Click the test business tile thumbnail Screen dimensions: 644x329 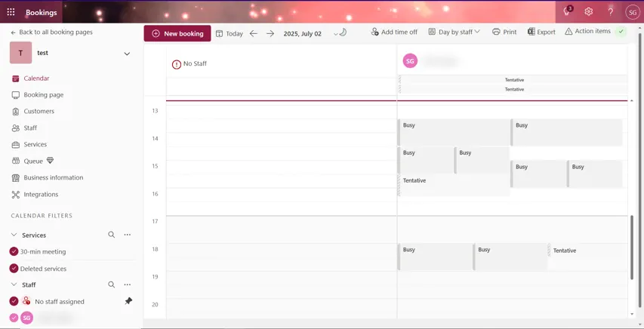click(20, 53)
